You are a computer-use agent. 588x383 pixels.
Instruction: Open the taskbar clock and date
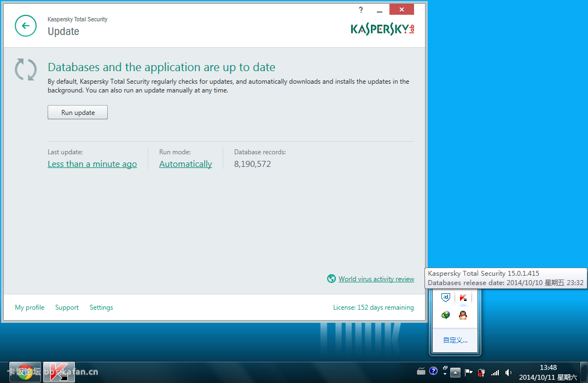548,373
